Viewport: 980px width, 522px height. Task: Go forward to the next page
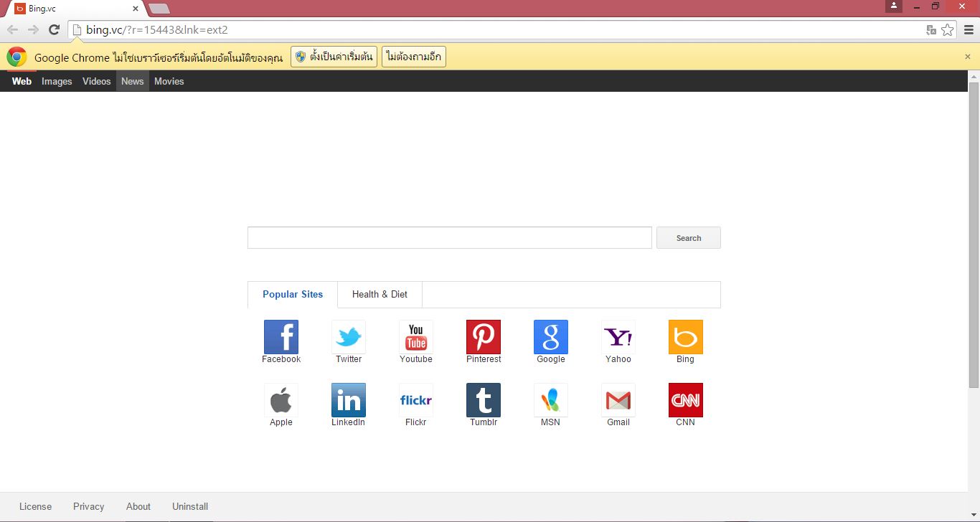pyautogui.click(x=33, y=30)
